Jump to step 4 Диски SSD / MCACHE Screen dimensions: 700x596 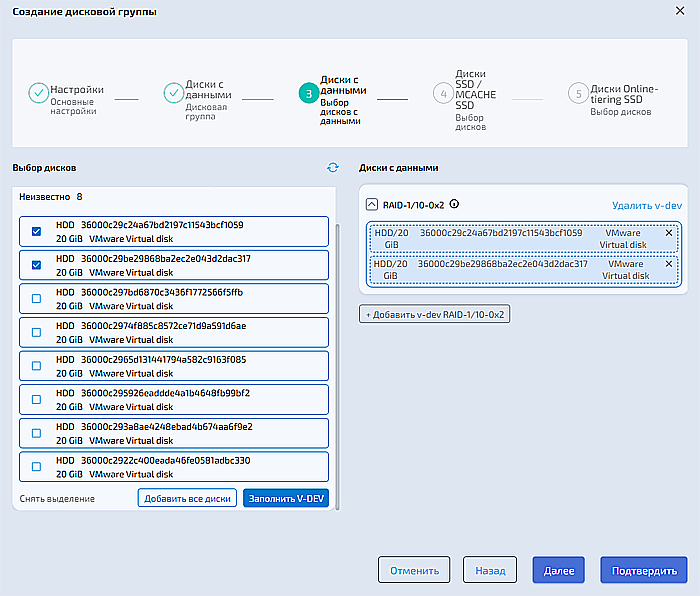pyautogui.click(x=443, y=93)
